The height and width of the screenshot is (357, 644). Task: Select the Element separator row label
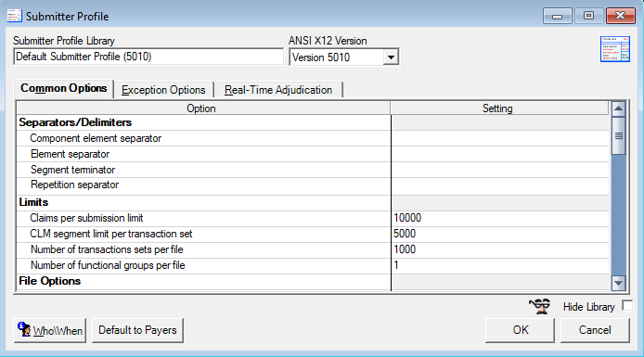click(x=71, y=154)
